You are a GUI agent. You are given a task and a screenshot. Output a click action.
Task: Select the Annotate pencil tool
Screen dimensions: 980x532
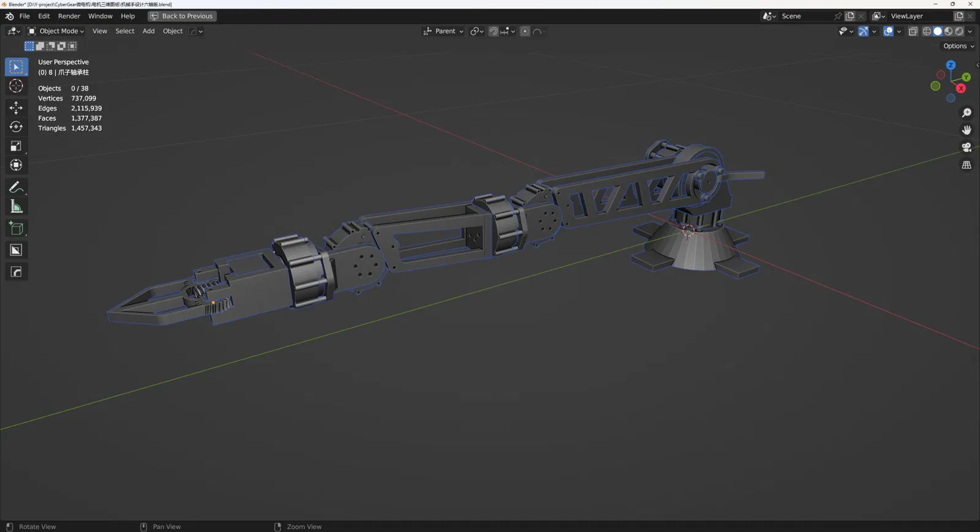(16, 187)
